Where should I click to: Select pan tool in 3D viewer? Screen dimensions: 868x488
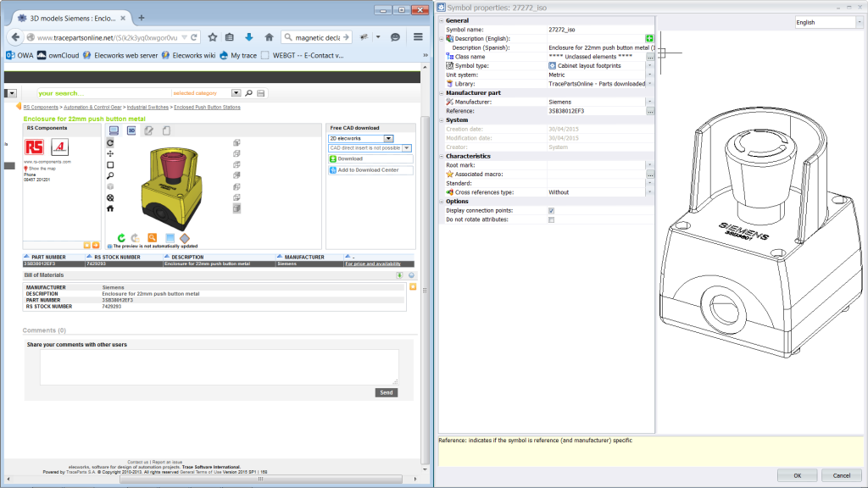pos(110,154)
